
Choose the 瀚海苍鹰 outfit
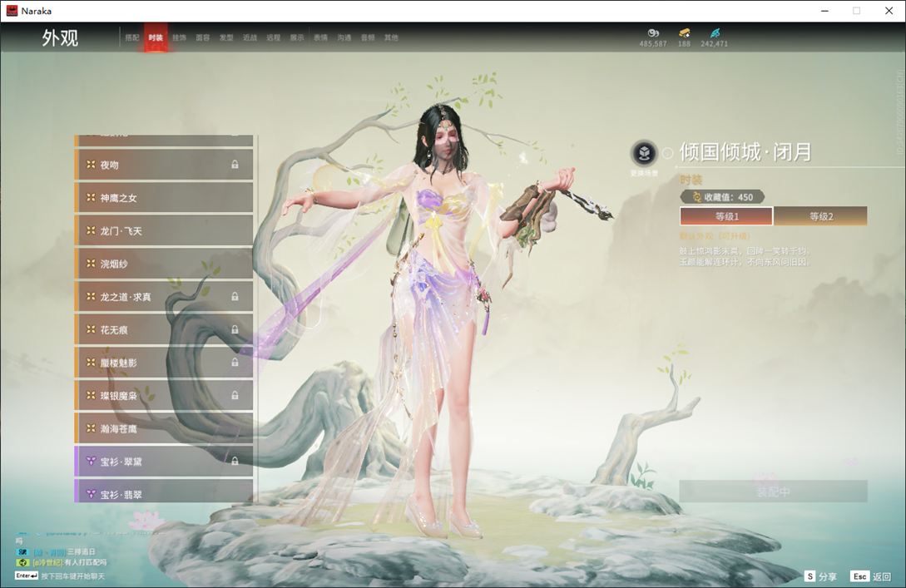[164, 428]
